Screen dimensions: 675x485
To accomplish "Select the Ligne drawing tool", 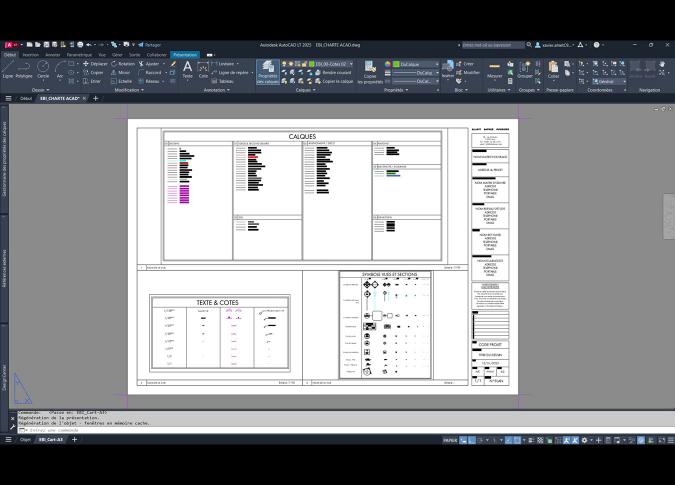I will click(8, 68).
